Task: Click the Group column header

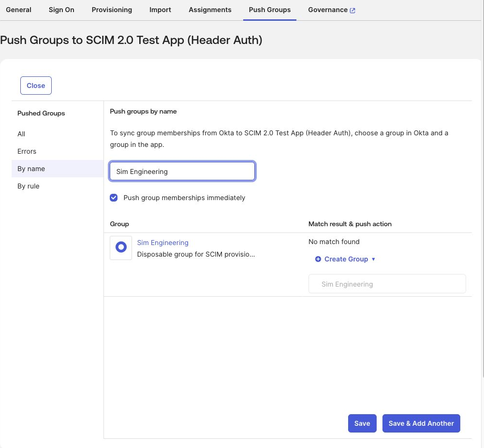Action: [x=119, y=224]
